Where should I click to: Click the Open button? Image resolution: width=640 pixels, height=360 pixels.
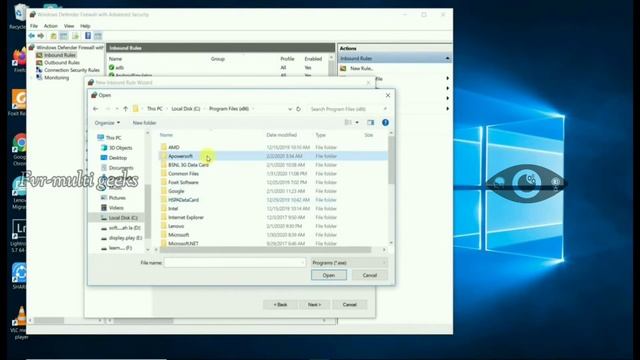329,275
